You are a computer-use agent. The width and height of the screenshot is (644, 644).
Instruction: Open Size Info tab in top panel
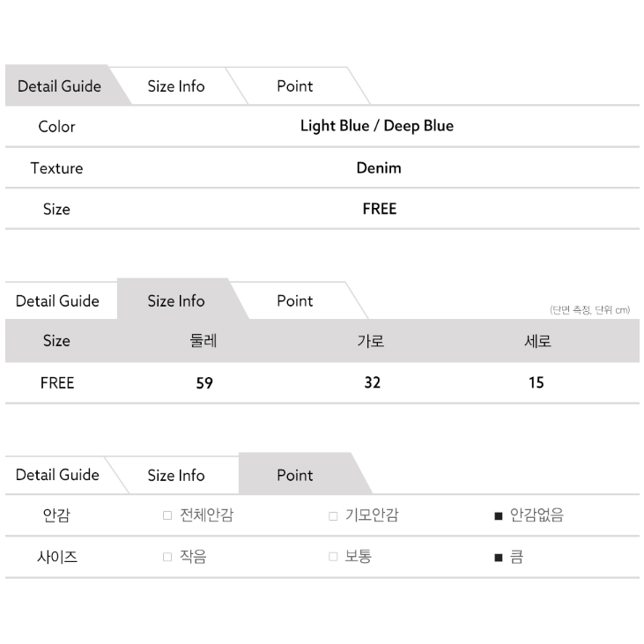click(175, 86)
